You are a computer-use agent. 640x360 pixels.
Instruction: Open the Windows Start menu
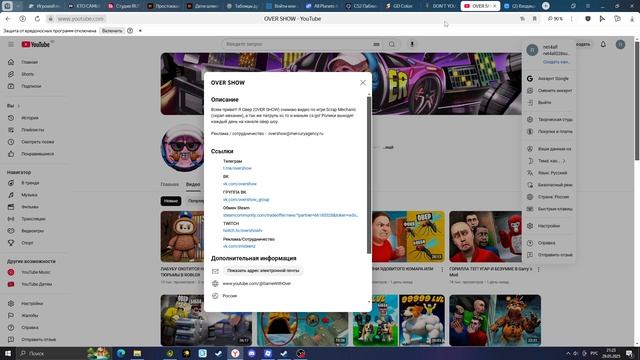click(8, 353)
